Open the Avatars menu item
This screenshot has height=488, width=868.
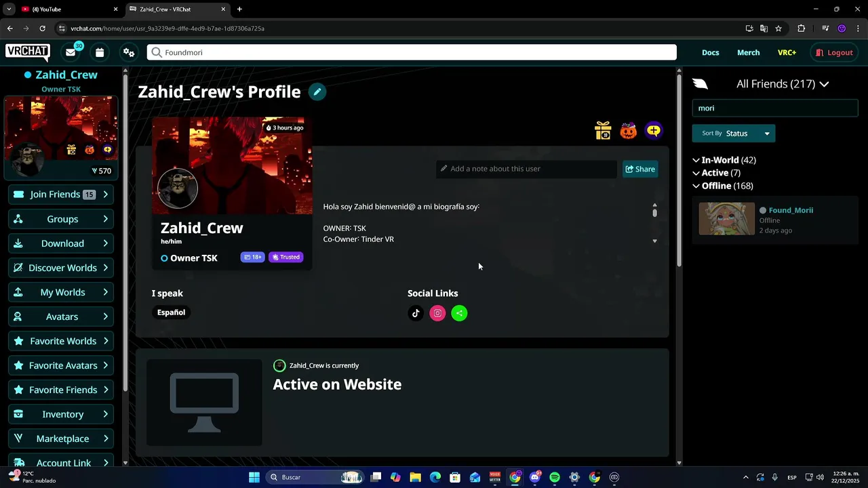(61, 317)
